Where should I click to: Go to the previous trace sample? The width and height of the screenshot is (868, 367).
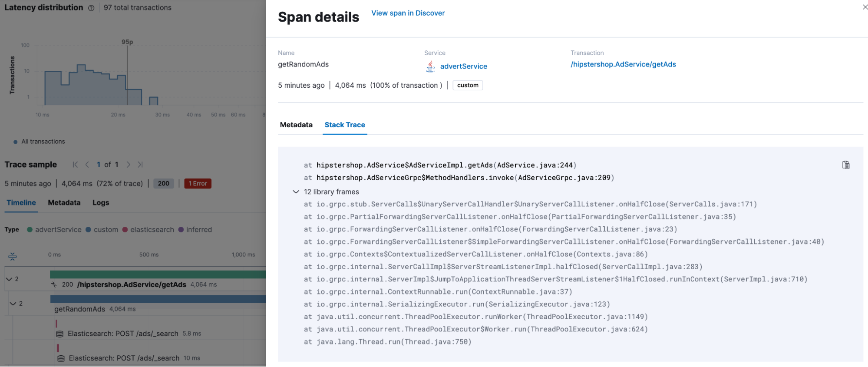point(87,165)
